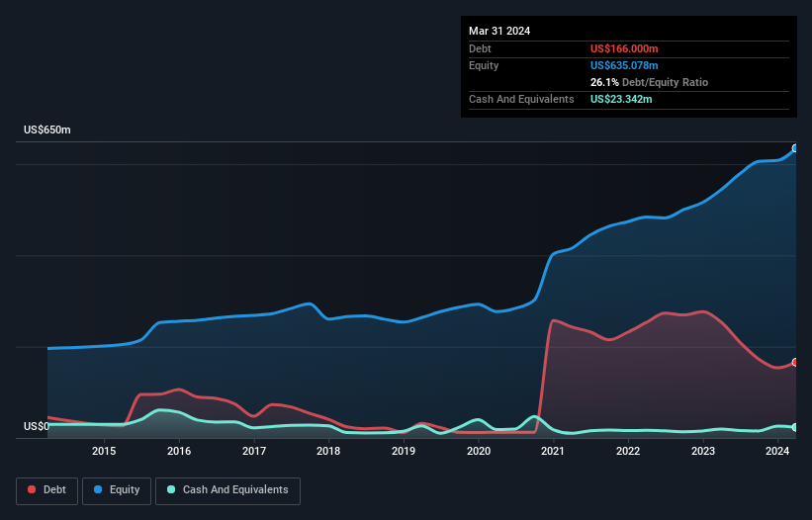Click the teal Cash legend dot
The width and height of the screenshot is (812, 520).
171,489
